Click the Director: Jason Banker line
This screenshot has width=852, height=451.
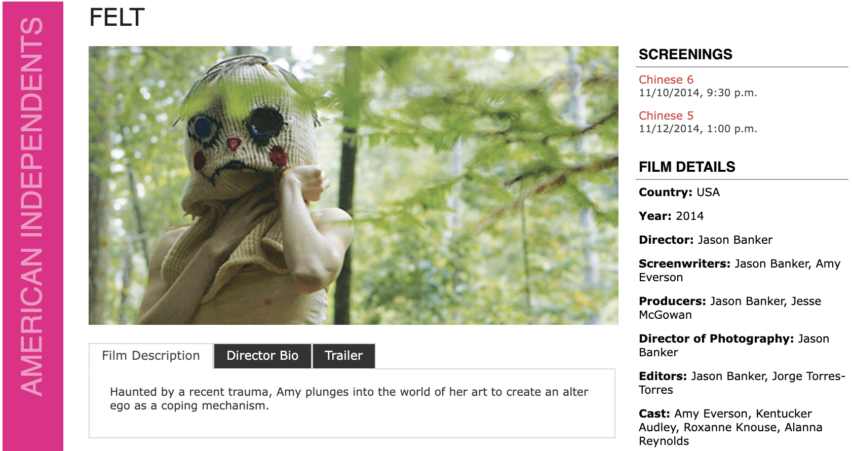[705, 240]
